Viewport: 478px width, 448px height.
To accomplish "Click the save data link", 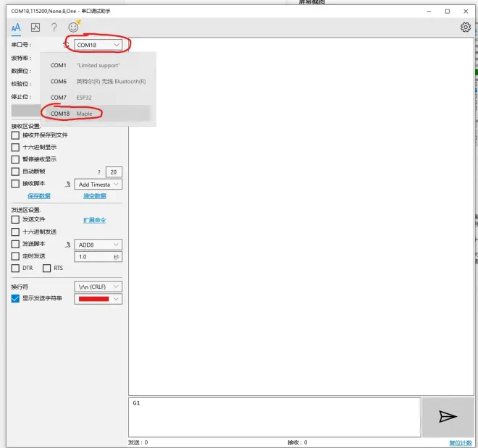I will click(39, 196).
